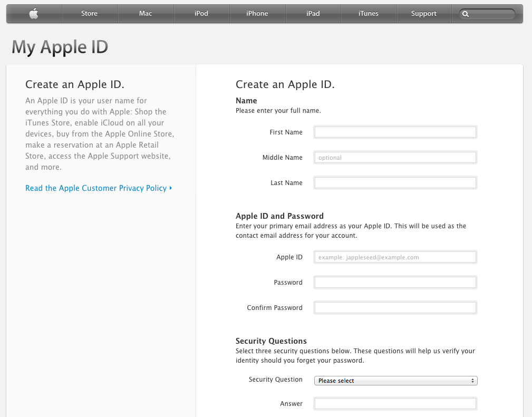Go to the iPod section
The height and width of the screenshot is (417, 532).
click(x=201, y=14)
